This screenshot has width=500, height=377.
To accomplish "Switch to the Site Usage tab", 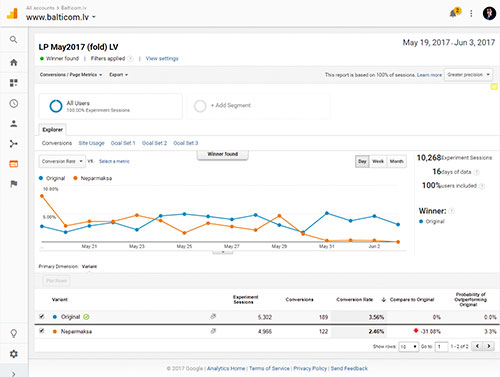I will click(91, 143).
